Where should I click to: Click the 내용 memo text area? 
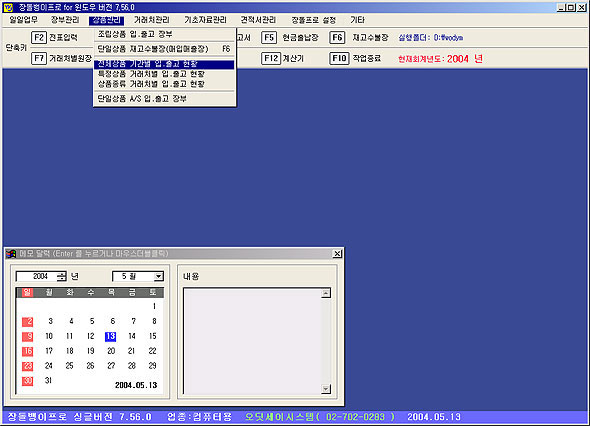253,341
